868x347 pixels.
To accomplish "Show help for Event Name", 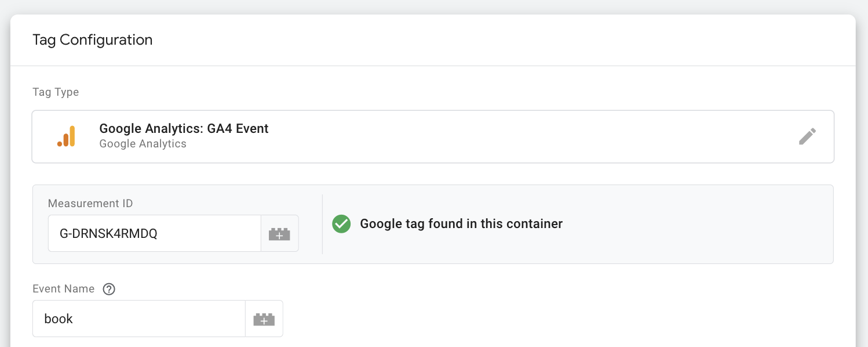I will 109,289.
